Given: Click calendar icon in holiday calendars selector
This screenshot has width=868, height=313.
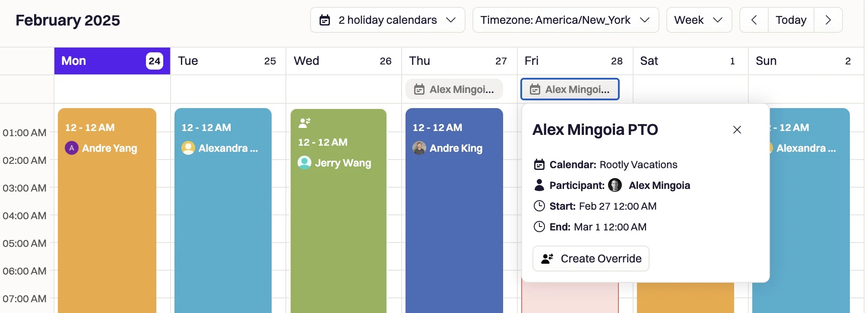Looking at the screenshot, I should 325,20.
